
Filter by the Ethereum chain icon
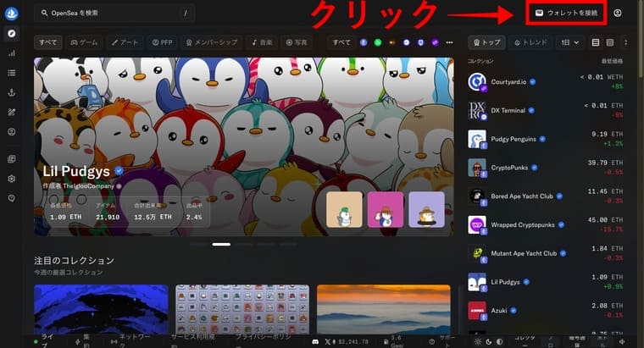[x=364, y=42]
